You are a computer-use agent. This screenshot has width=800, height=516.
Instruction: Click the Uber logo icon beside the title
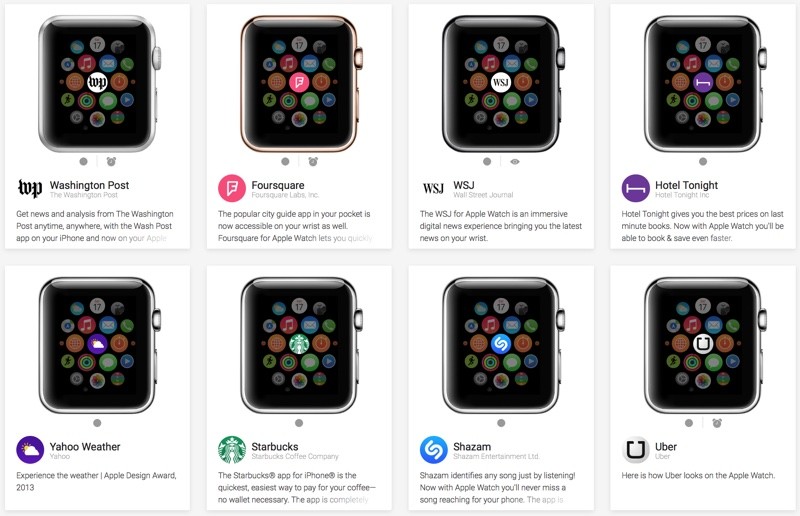coord(635,450)
